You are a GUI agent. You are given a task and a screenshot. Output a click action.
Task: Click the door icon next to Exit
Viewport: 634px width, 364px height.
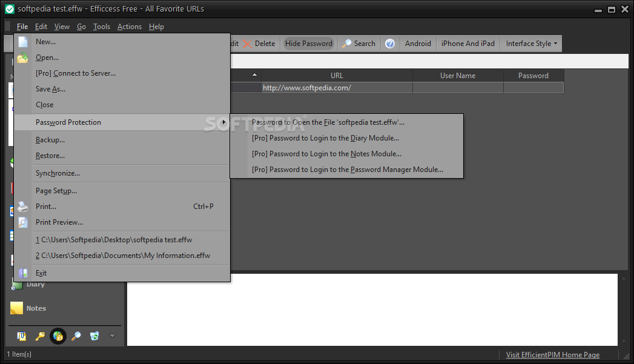(x=23, y=273)
